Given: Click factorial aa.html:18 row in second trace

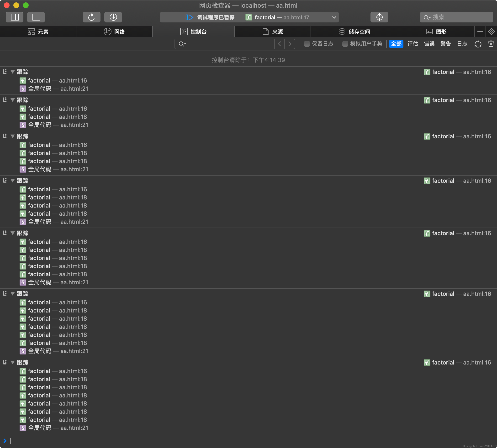Looking at the screenshot, I should coord(53,117).
